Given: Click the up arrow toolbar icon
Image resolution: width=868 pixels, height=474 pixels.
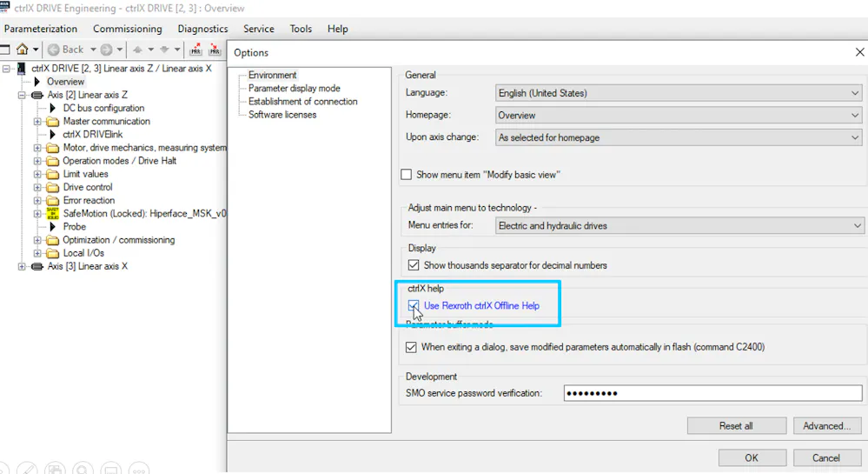Looking at the screenshot, I should click(x=138, y=50).
